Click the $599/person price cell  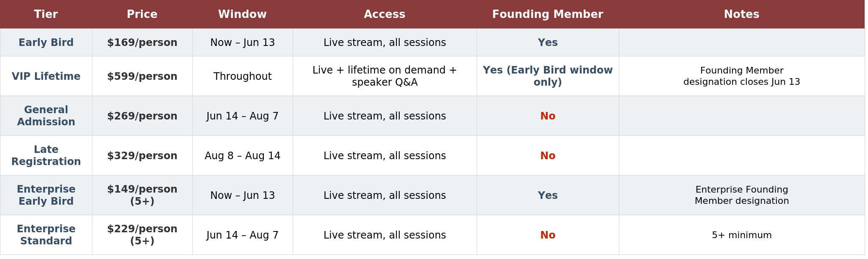(142, 76)
